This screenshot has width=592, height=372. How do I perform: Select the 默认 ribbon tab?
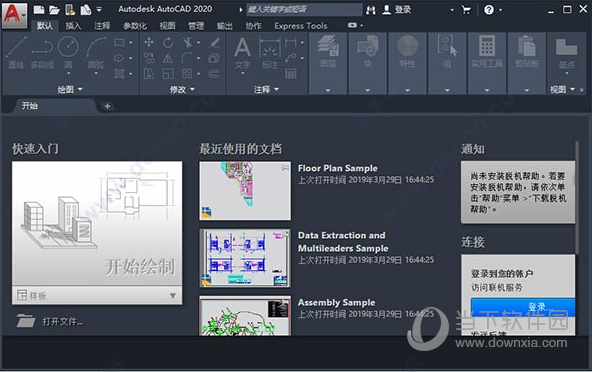point(45,26)
